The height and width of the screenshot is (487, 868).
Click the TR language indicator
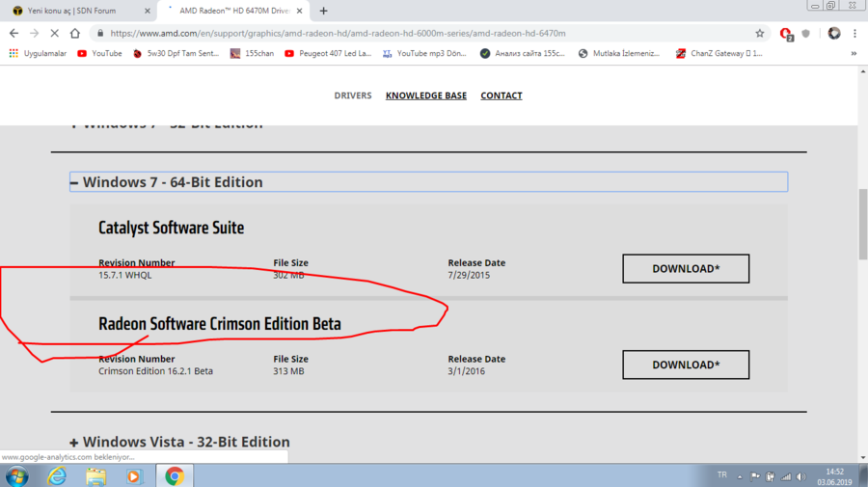point(721,474)
